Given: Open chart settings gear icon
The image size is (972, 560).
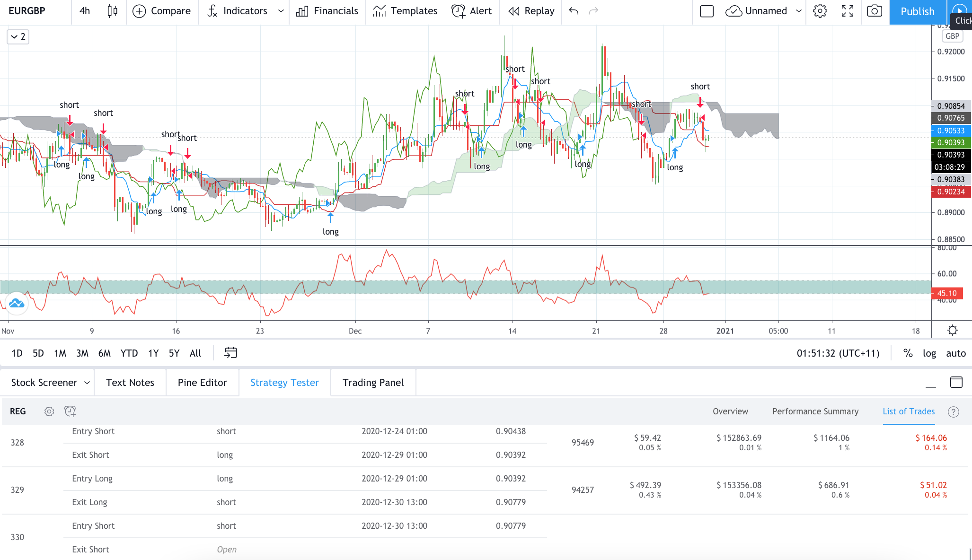Looking at the screenshot, I should click(820, 11).
